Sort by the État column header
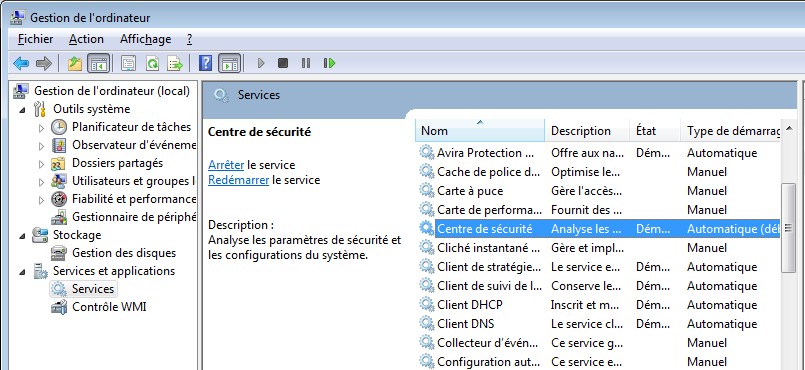The image size is (805, 370). point(655,131)
